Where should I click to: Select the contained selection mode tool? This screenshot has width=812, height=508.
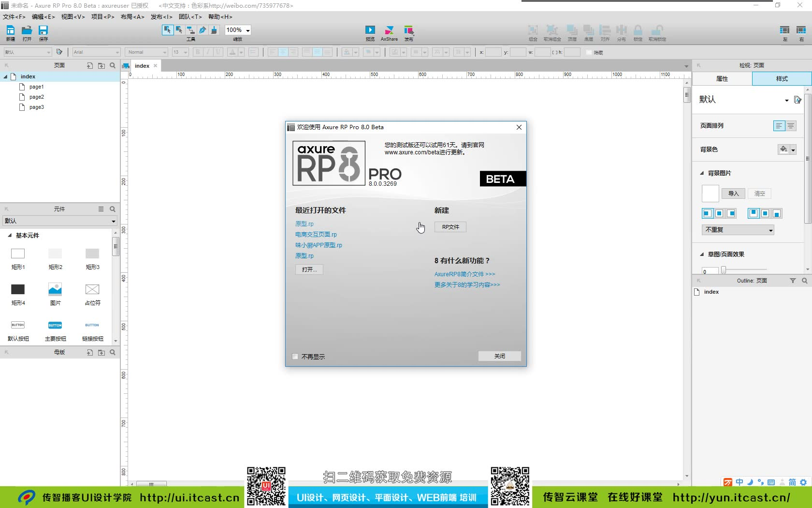pyautogui.click(x=179, y=30)
